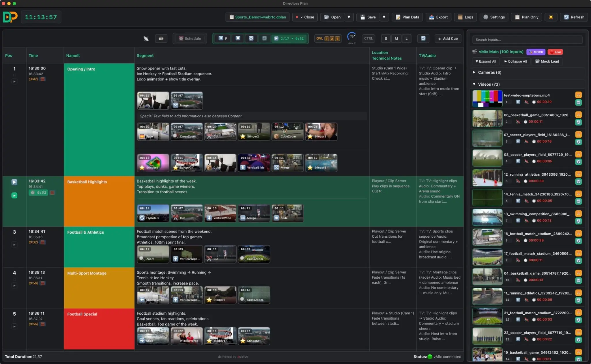Screen dimensions: 591x364
Task: Click the Stinger6 00:18 clip in Multi-Sport Montage
Action: point(220,295)
